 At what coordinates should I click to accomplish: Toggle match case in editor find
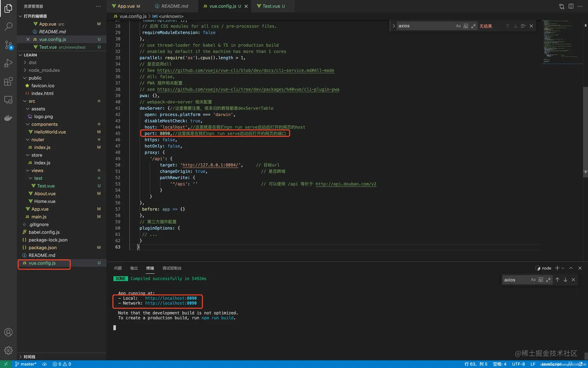458,26
